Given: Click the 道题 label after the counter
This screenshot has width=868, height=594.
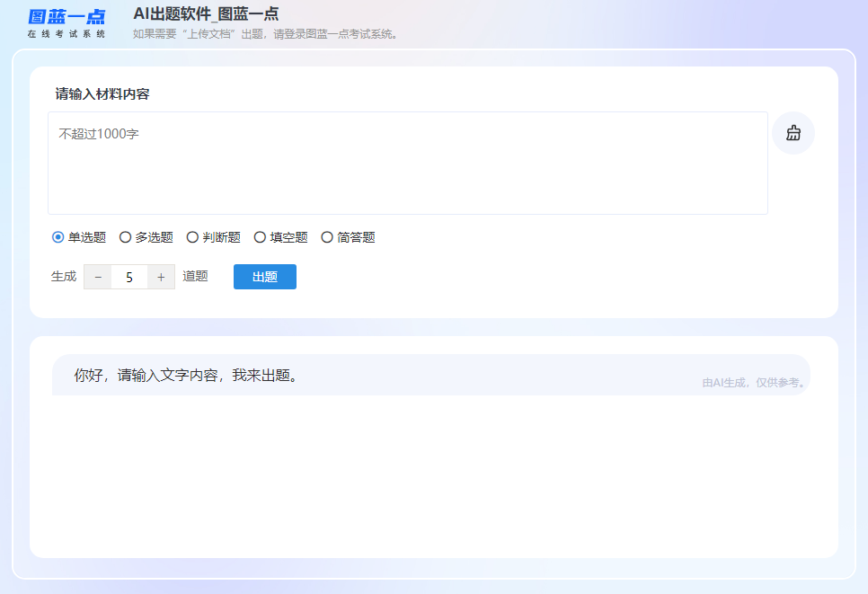Looking at the screenshot, I should 195,276.
